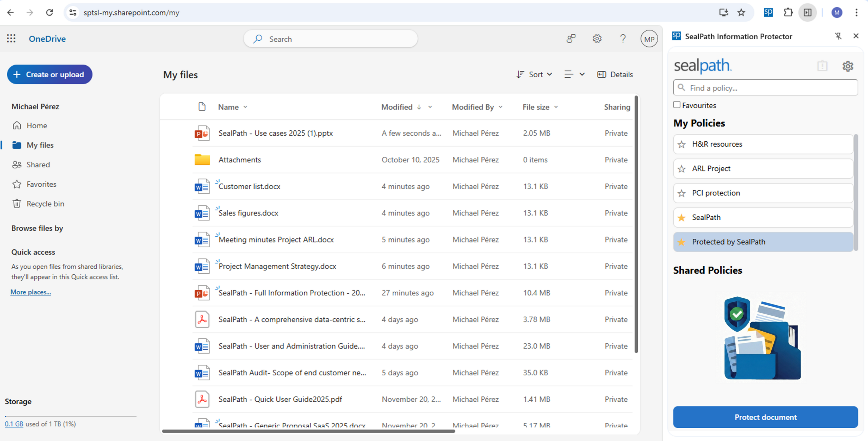Screen dimensions: 868x441
Task: Unpin the SealPath Information Protector panel
Action: tap(839, 36)
